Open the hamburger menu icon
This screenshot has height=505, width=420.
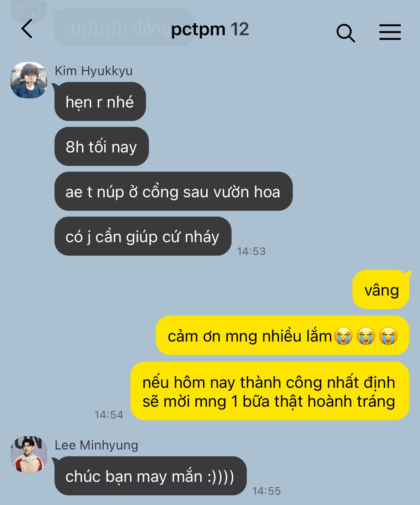(x=390, y=32)
